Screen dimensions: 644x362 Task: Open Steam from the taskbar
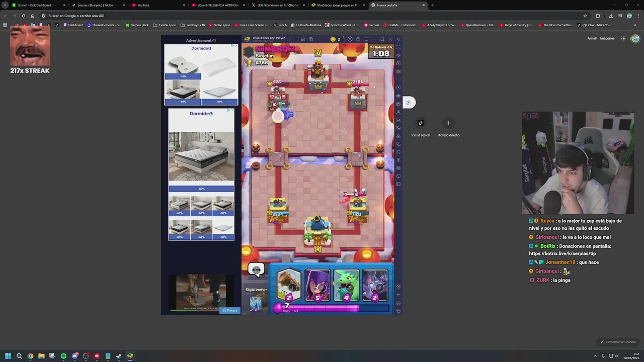[119, 356]
